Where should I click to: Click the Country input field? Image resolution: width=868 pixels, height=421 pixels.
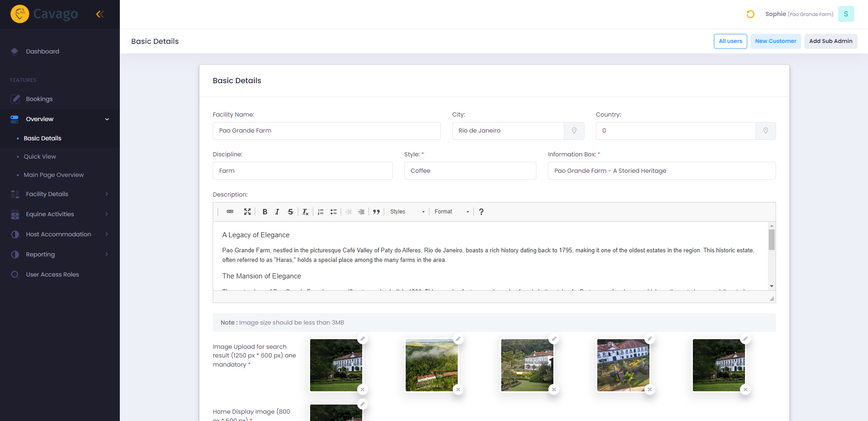[x=675, y=131]
